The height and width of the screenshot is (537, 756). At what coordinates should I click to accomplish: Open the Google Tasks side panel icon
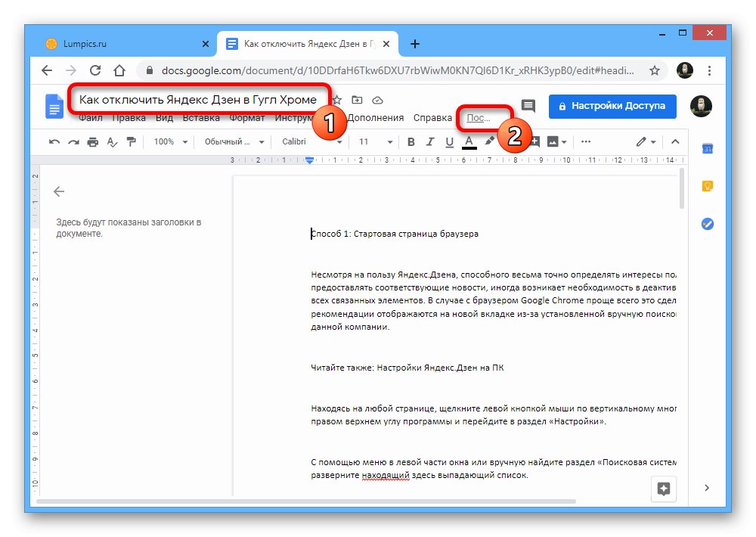coord(708,224)
